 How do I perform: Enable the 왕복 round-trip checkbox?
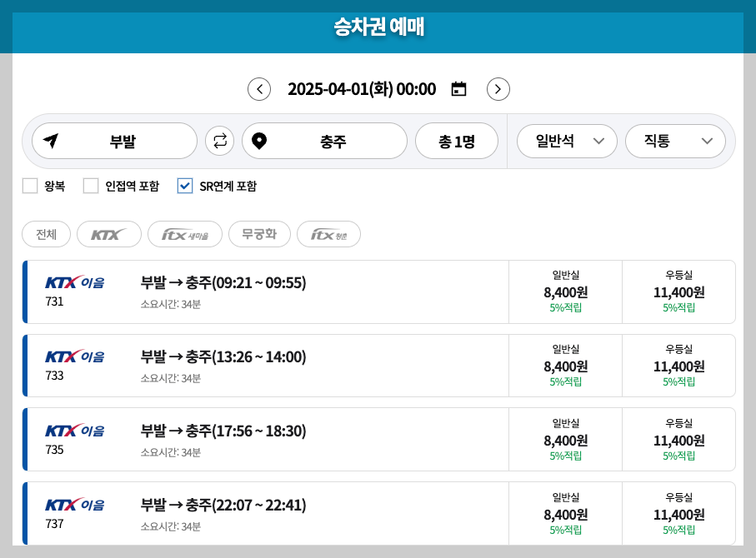click(x=30, y=186)
